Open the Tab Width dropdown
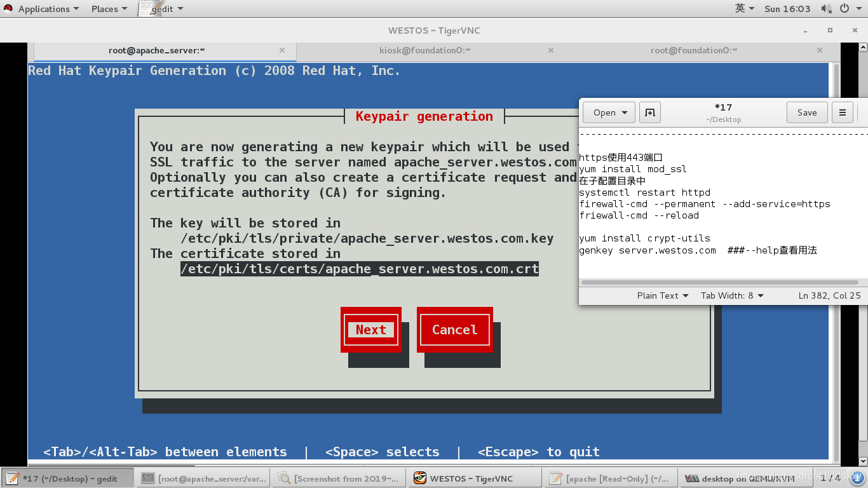This screenshot has height=488, width=868. (x=732, y=295)
